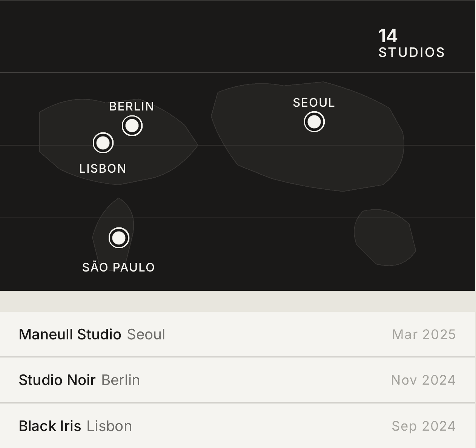This screenshot has width=476, height=448.
Task: Open the Black Iris listing
Action: [x=50, y=426]
